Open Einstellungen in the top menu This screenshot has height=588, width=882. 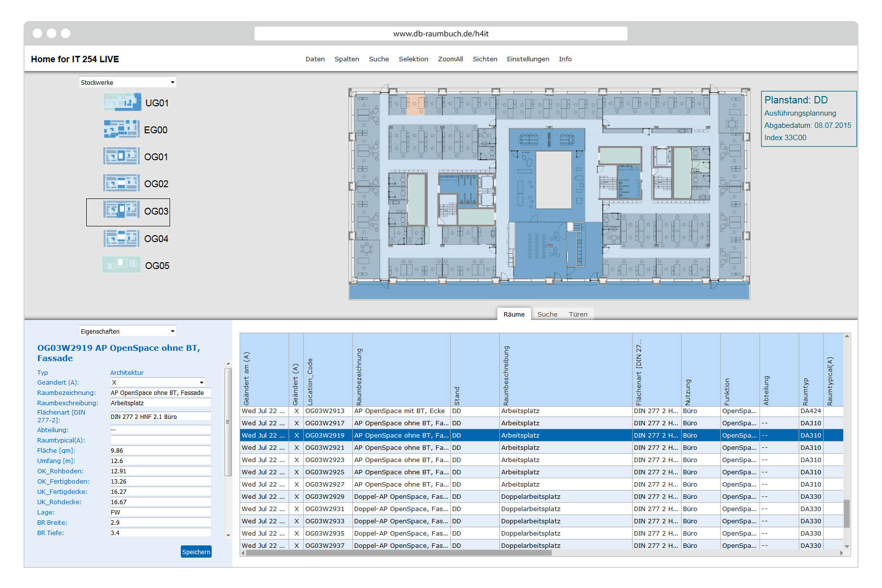528,59
